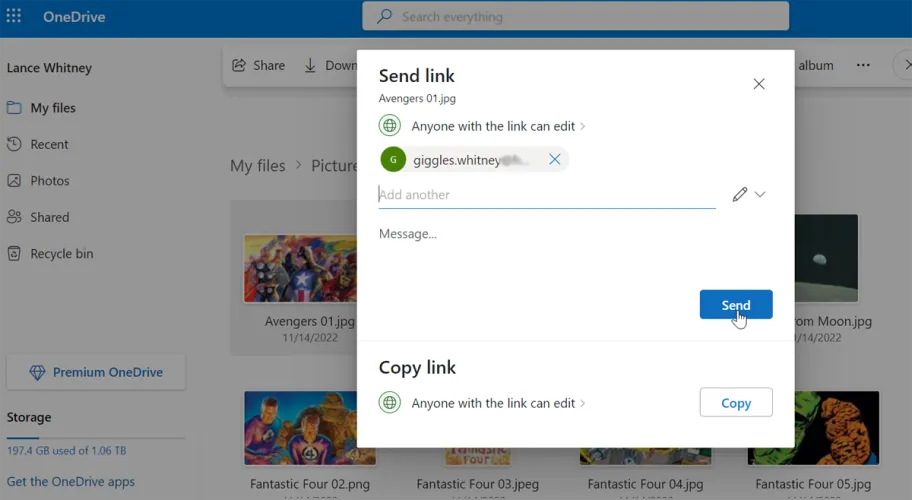This screenshot has height=500, width=912.
Task: Go to Recycle bin in sidebar
Action: click(61, 254)
